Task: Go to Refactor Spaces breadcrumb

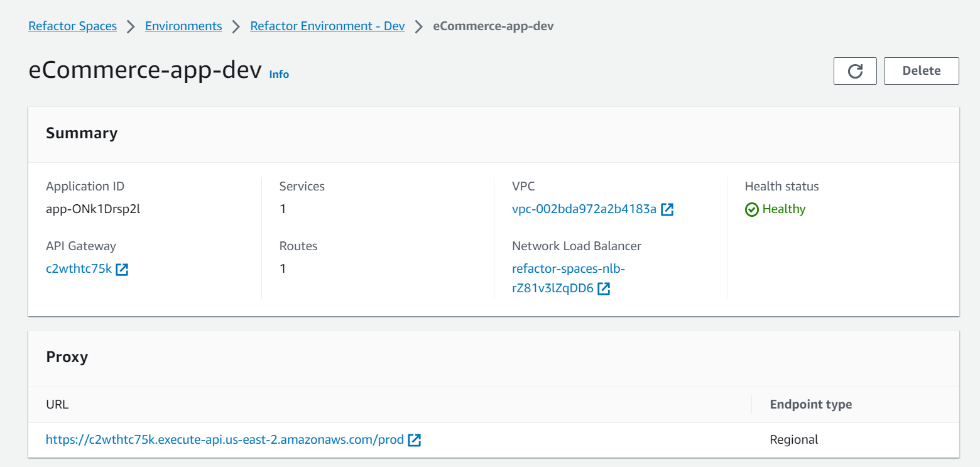Action: (73, 26)
